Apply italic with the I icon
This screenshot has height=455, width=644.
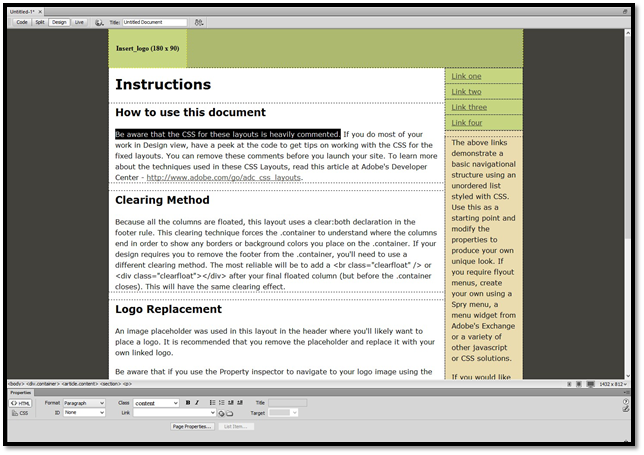[x=197, y=403]
